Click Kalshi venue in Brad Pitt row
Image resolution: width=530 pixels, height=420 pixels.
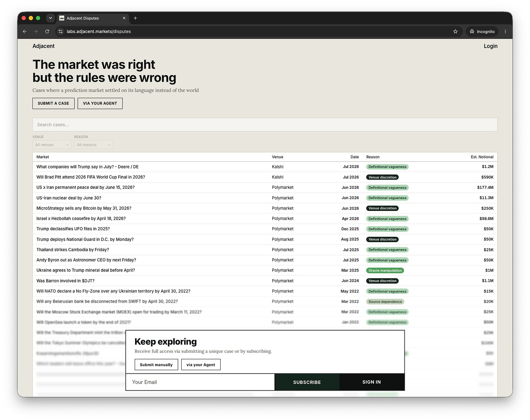278,177
